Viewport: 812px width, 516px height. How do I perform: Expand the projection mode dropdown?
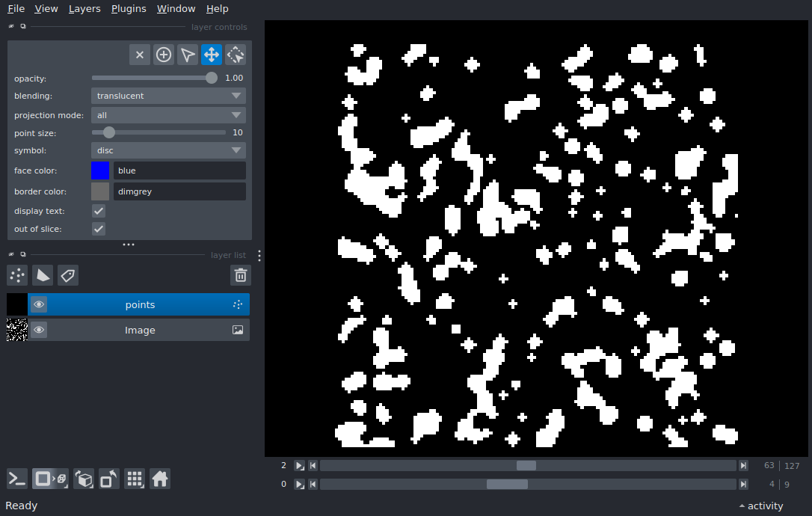168,115
